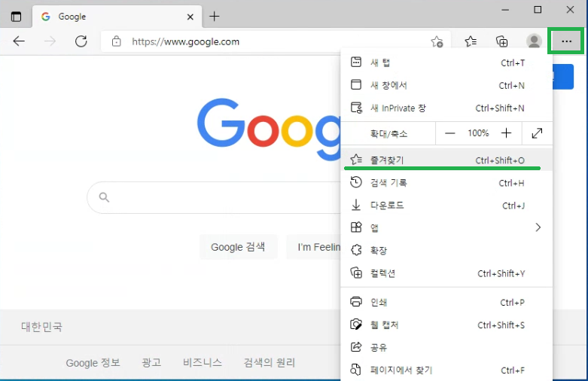Open the Google 정보 footer link
588x381 pixels.
coord(93,363)
